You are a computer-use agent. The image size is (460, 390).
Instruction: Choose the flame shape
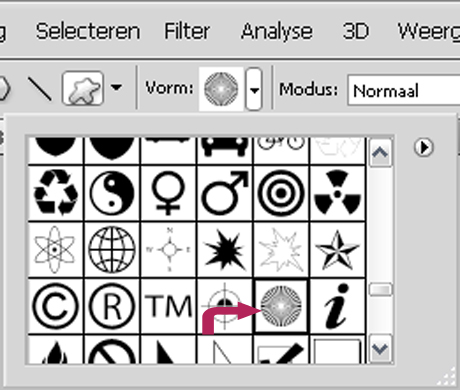[x=56, y=350]
